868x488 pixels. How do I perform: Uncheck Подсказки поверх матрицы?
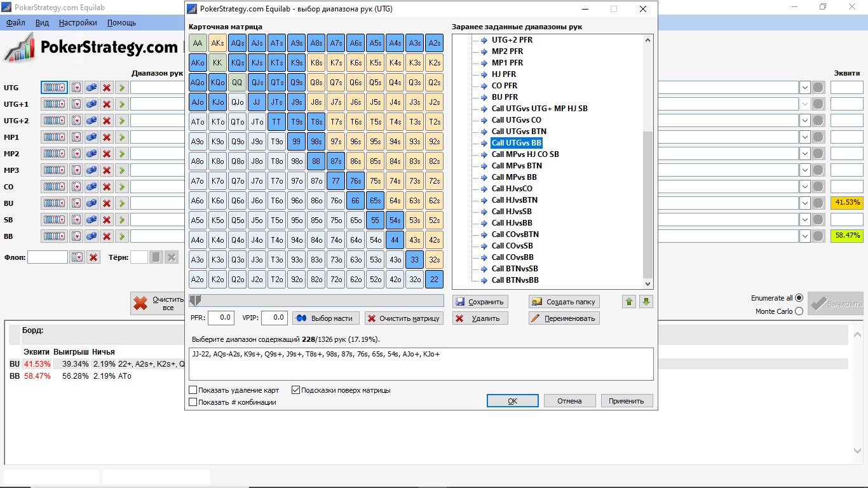click(x=295, y=390)
